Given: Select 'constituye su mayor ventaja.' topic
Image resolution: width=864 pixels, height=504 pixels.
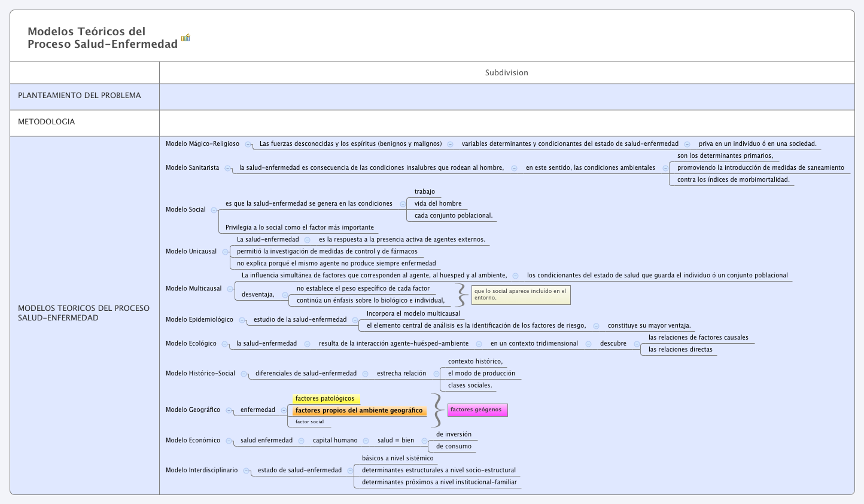Looking at the screenshot, I should coord(649,326).
